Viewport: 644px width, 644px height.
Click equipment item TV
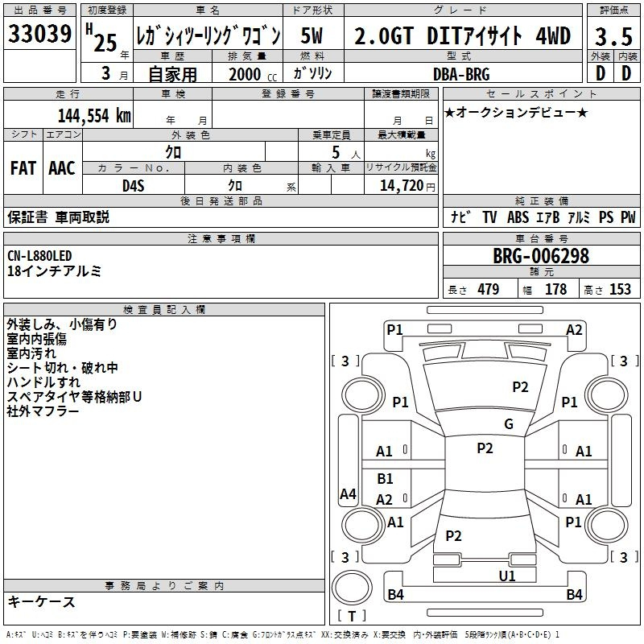(489, 217)
